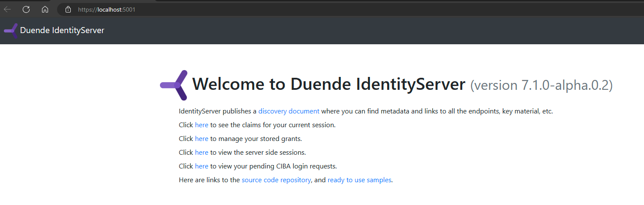Click the browser back arrow

coord(7,9)
